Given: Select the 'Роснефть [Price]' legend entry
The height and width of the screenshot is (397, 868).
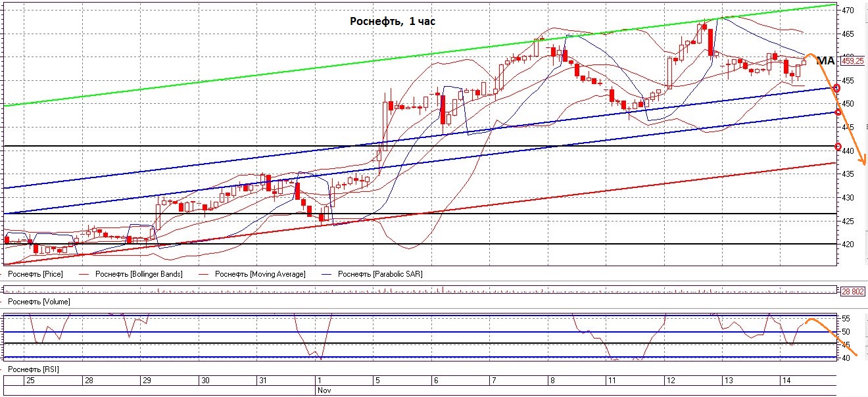Looking at the screenshot, I should click(x=36, y=274).
